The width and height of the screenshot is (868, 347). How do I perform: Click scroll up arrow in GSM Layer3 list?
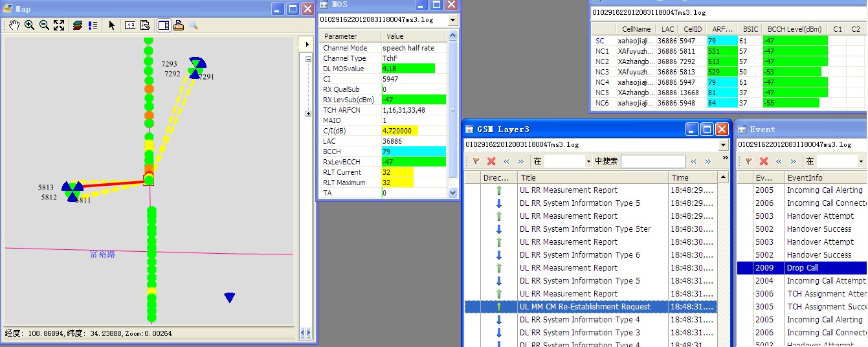click(x=724, y=177)
